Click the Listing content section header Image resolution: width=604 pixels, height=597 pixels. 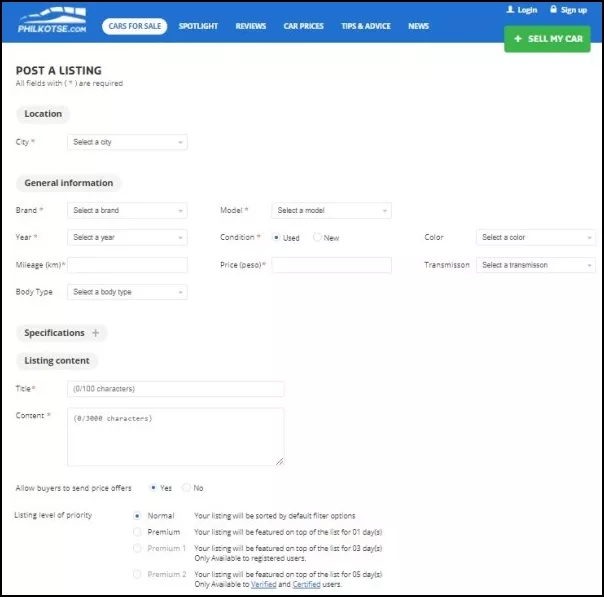pos(57,361)
